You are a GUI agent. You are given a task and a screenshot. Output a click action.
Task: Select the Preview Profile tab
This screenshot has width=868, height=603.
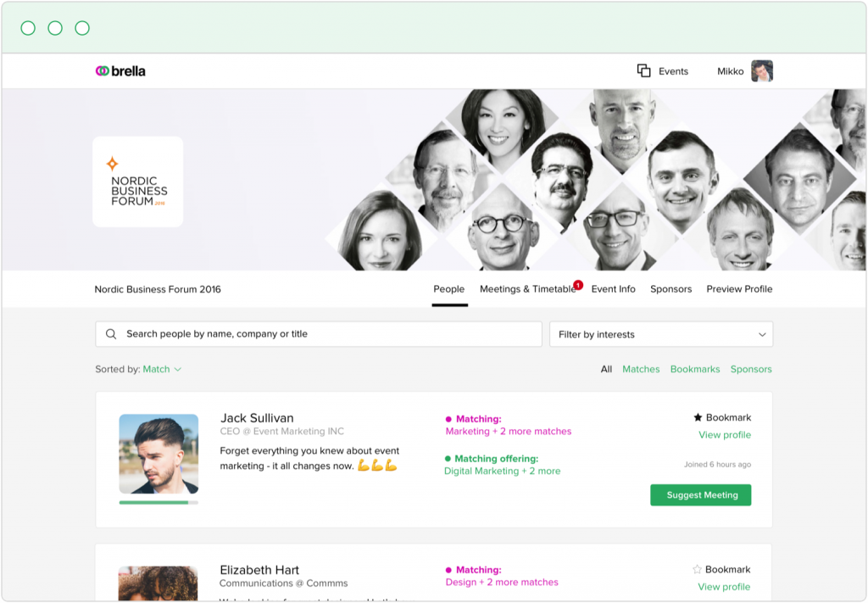pos(739,289)
